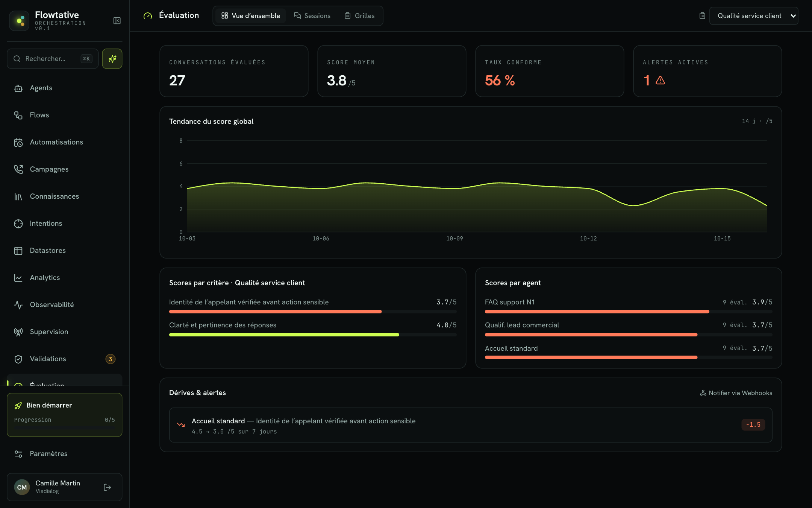Image resolution: width=812 pixels, height=508 pixels.
Task: Click the Validations 3 count badge
Action: [110, 359]
